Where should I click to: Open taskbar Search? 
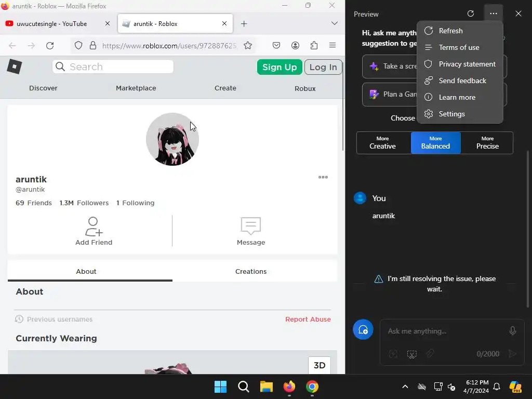click(244, 387)
